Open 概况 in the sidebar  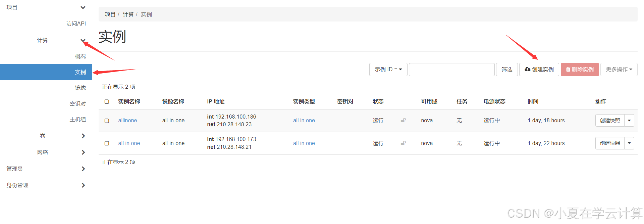coord(80,56)
